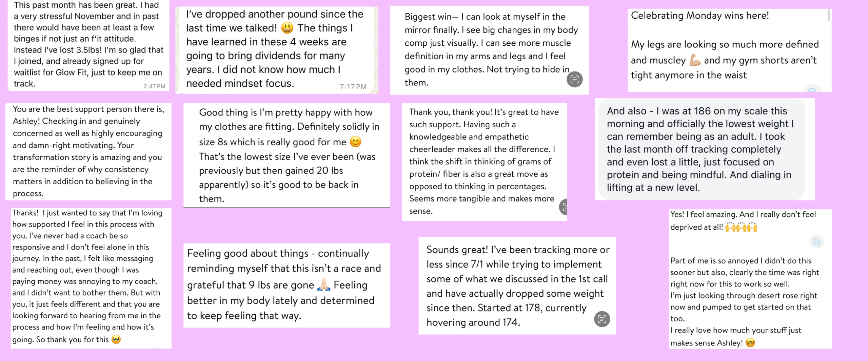The height and width of the screenshot is (361, 868).
Task: Tap the text scan icon beside "hovering around 174"
Action: 602,319
